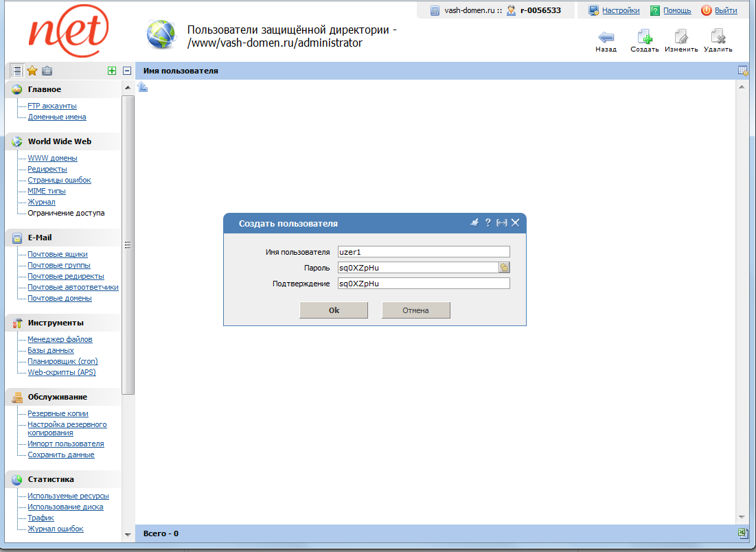
Task: Click the Назад (back) arrow icon
Action: pos(605,36)
